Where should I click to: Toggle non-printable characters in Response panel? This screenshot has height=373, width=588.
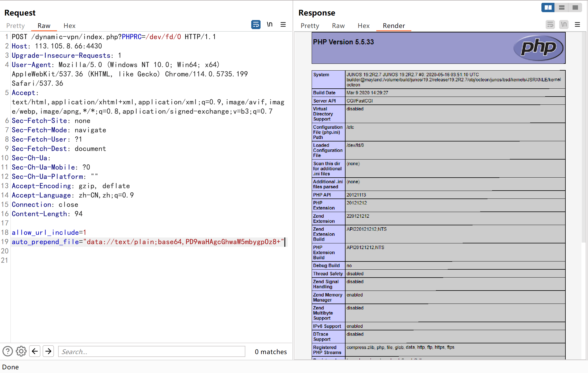point(564,25)
